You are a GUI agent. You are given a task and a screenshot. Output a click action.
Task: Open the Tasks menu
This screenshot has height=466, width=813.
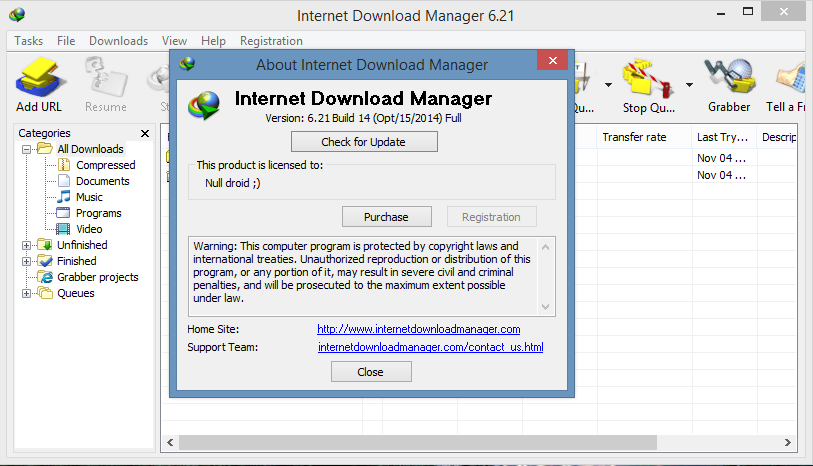click(x=29, y=41)
